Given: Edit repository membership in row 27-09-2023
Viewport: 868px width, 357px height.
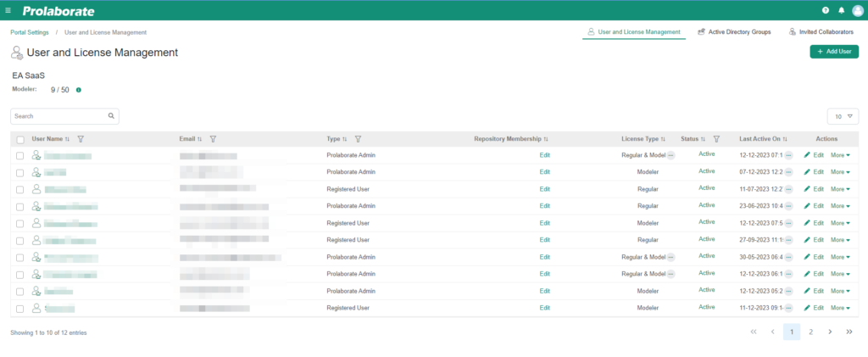Looking at the screenshot, I should click(545, 240).
